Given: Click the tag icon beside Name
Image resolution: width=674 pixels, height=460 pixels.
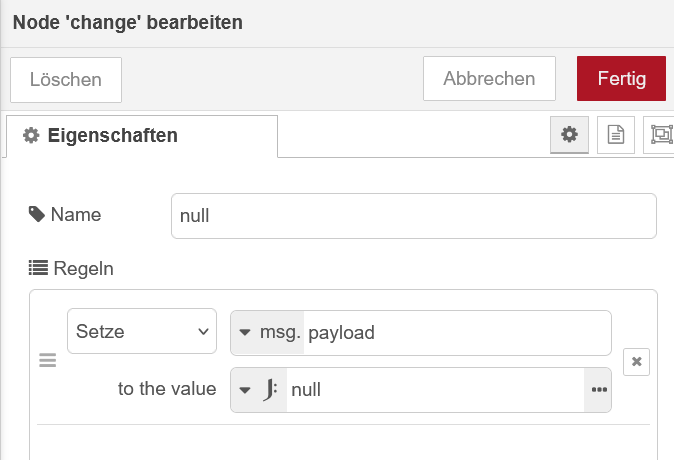Looking at the screenshot, I should pyautogui.click(x=37, y=214).
